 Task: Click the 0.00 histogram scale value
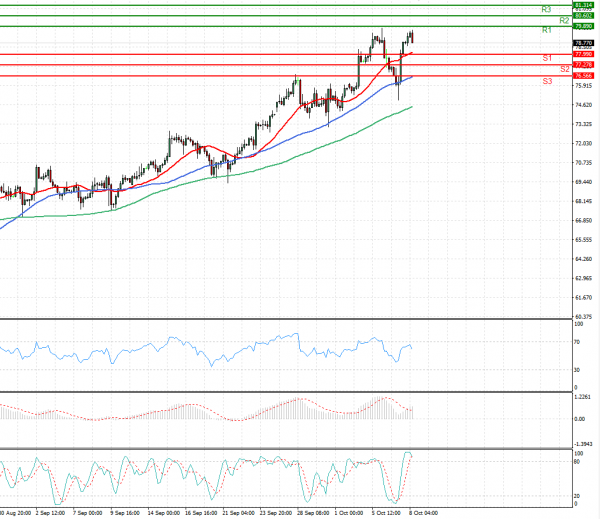point(580,419)
